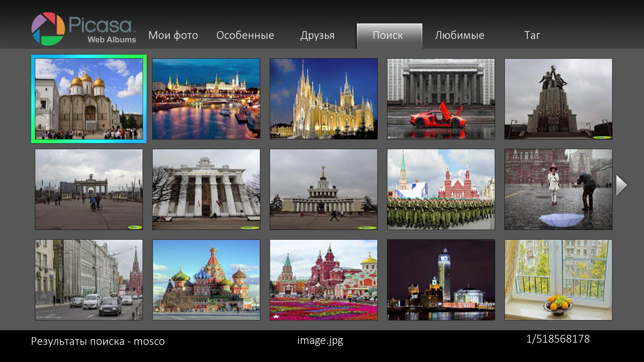Open the Kremlin night river photo
This screenshot has width=644, height=362.
[x=206, y=99]
